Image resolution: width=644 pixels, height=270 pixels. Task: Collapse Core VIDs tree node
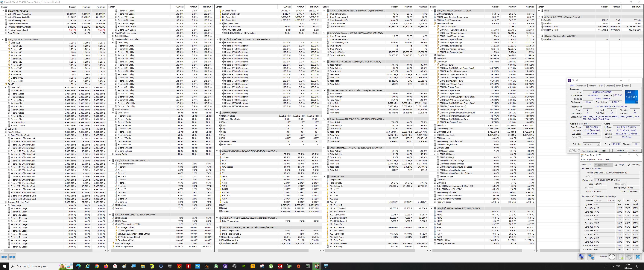coord(6,43)
